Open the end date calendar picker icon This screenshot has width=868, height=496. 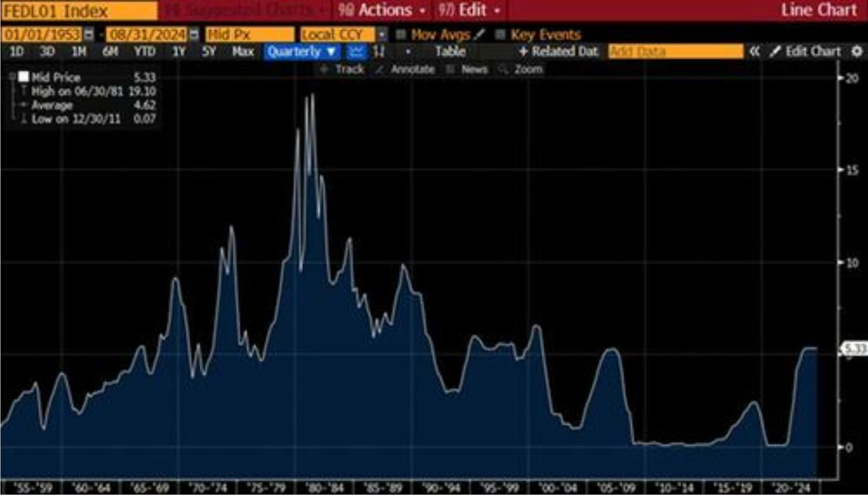[x=194, y=34]
